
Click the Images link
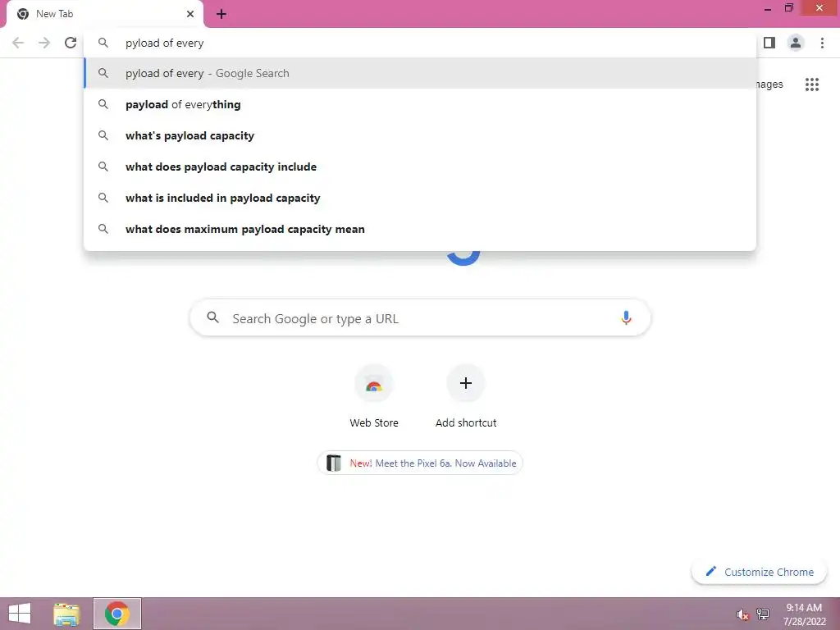(769, 84)
